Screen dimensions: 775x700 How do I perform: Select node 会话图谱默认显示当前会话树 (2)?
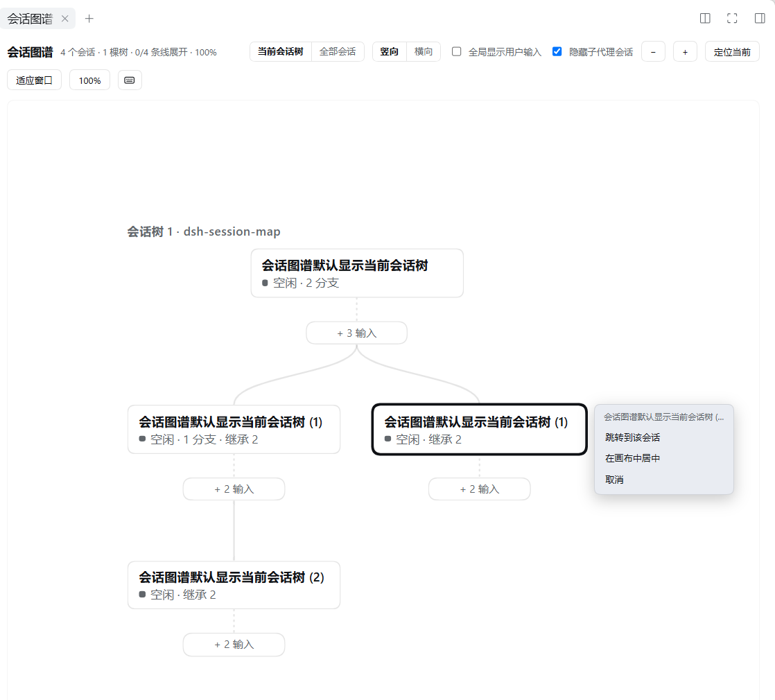click(x=234, y=585)
